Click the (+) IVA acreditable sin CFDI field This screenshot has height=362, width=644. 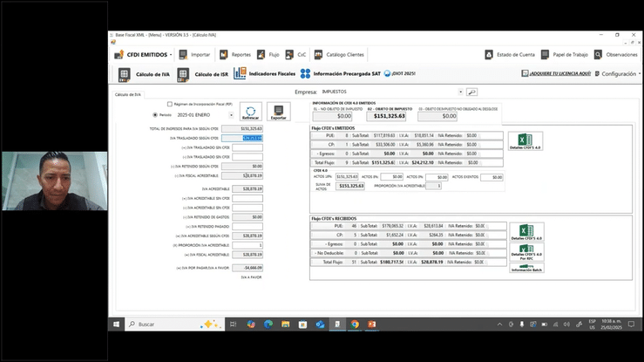(247, 199)
